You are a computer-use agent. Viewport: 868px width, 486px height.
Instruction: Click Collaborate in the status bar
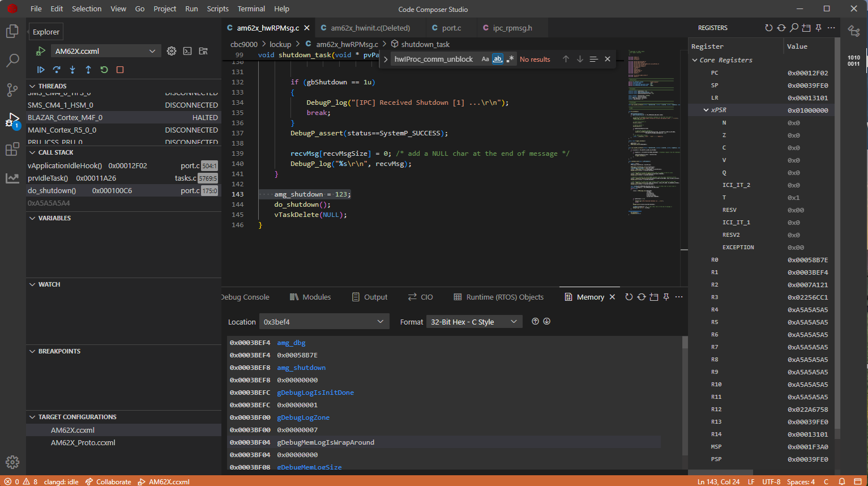(x=108, y=481)
